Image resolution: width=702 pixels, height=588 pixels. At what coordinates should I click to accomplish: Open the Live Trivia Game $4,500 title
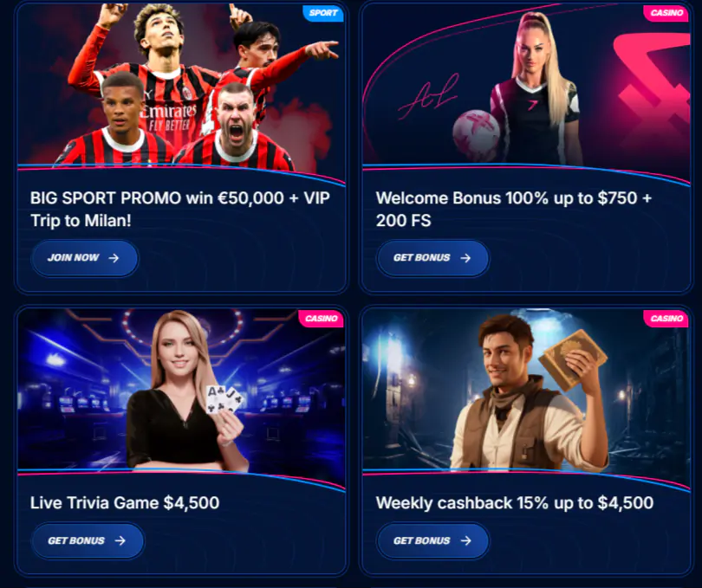point(125,502)
